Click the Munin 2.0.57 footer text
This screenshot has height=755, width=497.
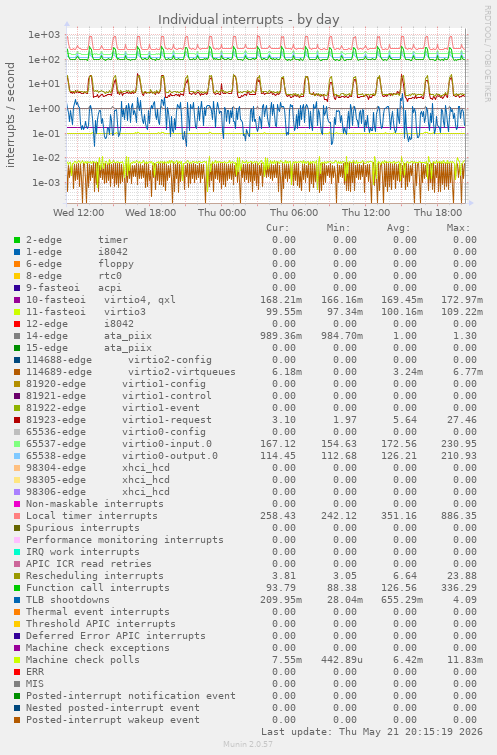tap(248, 744)
